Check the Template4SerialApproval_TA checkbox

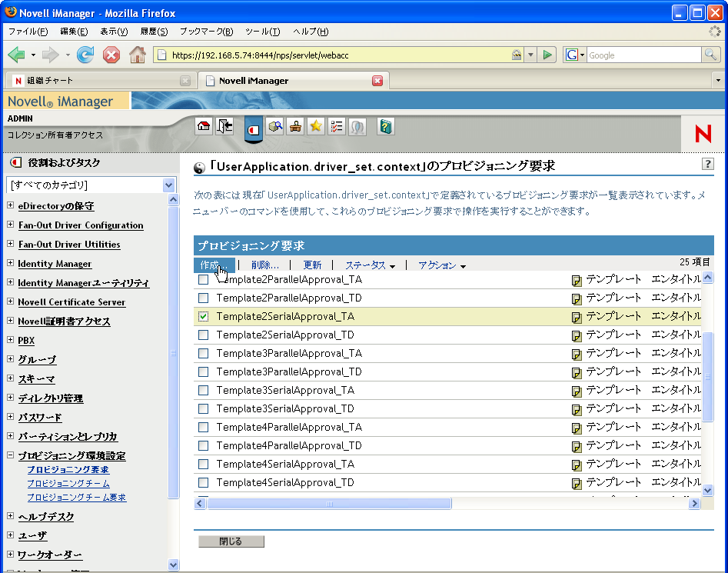pyautogui.click(x=204, y=465)
